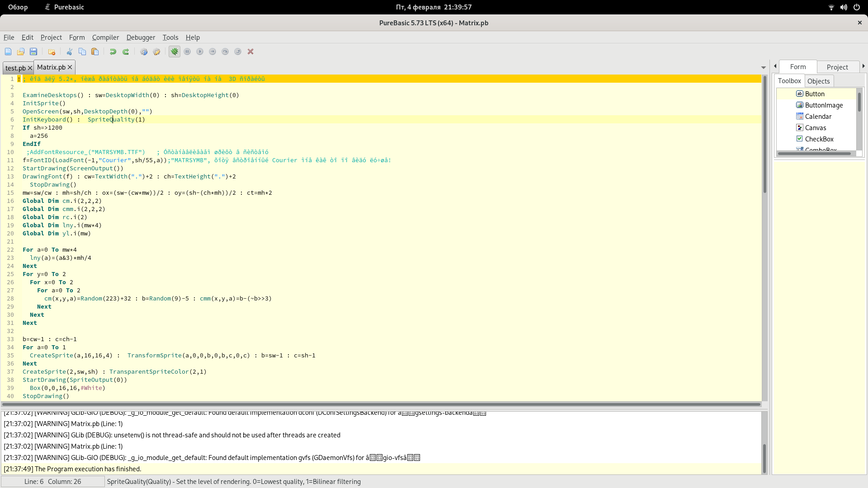Click the clock date in the top bar
The height and width of the screenshot is (488, 868).
pyautogui.click(x=434, y=7)
